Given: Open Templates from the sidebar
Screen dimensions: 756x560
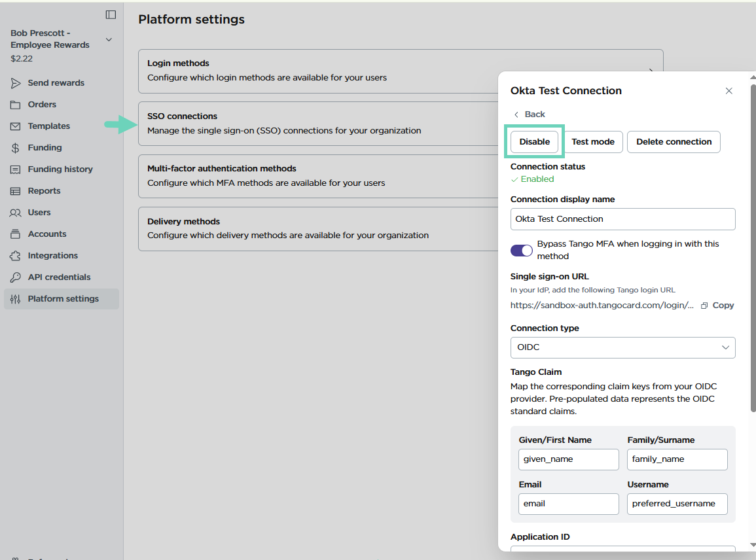Looking at the screenshot, I should click(48, 126).
